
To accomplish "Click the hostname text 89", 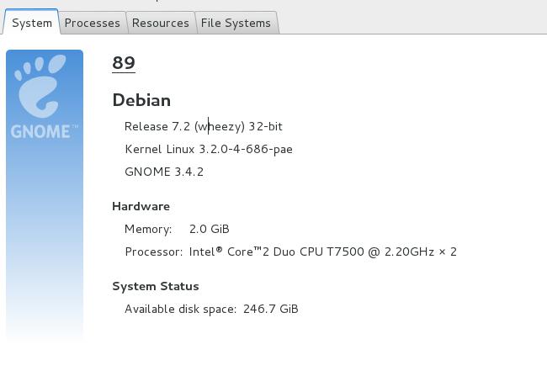I will click(124, 62).
